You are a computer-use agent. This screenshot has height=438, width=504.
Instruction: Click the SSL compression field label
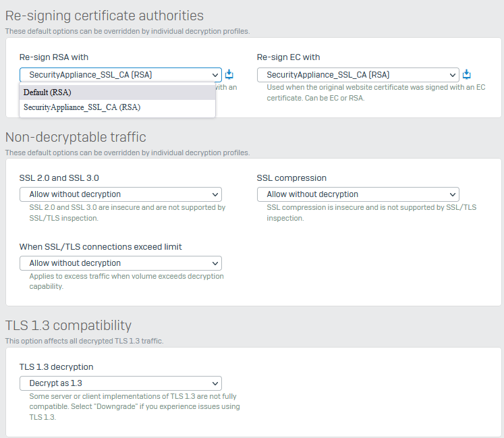tap(291, 178)
